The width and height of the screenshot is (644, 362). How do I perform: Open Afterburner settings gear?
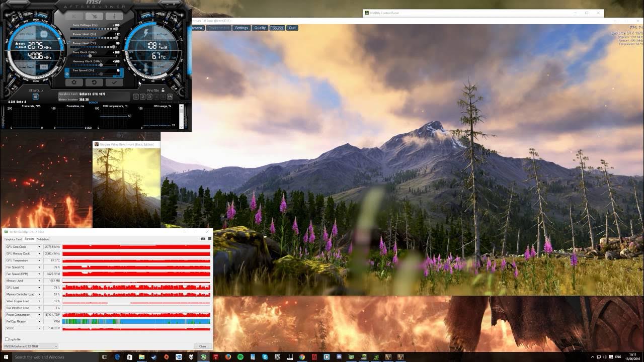click(74, 82)
